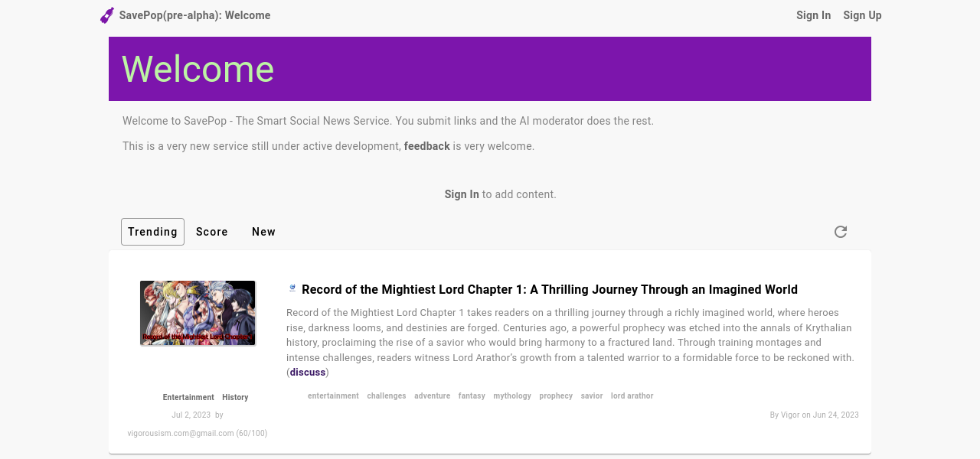The height and width of the screenshot is (459, 980).
Task: Click the SavePop(pre-alpha): Welcome title
Action: pos(194,15)
